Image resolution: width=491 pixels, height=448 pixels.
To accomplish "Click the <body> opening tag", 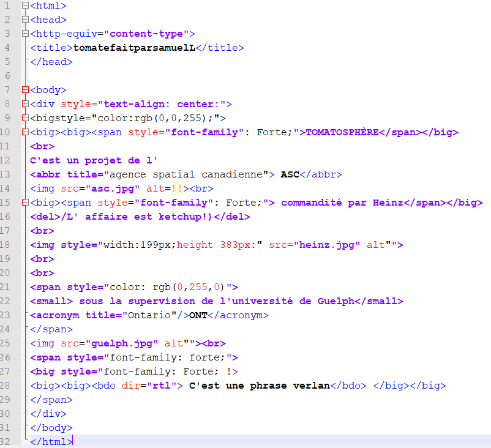I will pyautogui.click(x=48, y=90).
